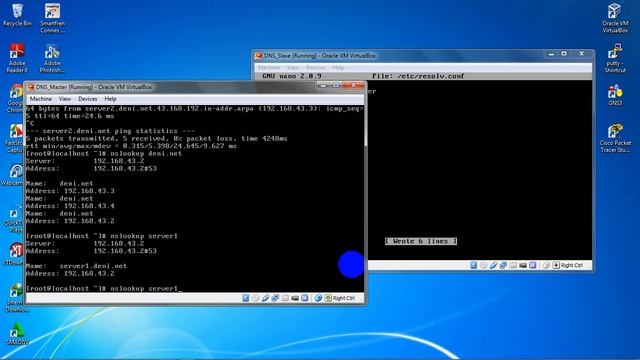Click 'Right Ctrl' label in DNS_Slave window

click(571, 265)
